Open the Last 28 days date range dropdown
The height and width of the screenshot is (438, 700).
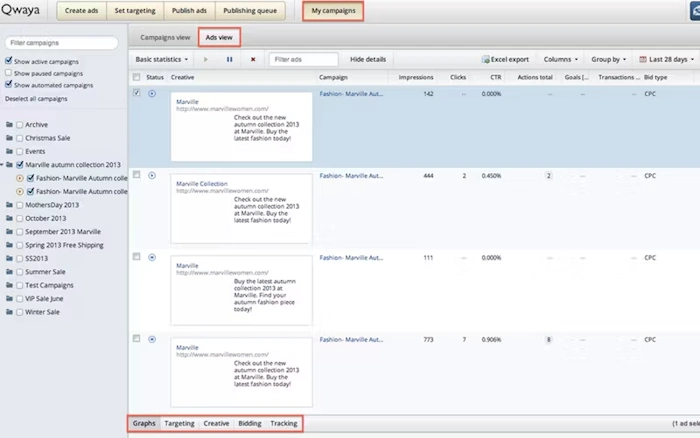667,59
